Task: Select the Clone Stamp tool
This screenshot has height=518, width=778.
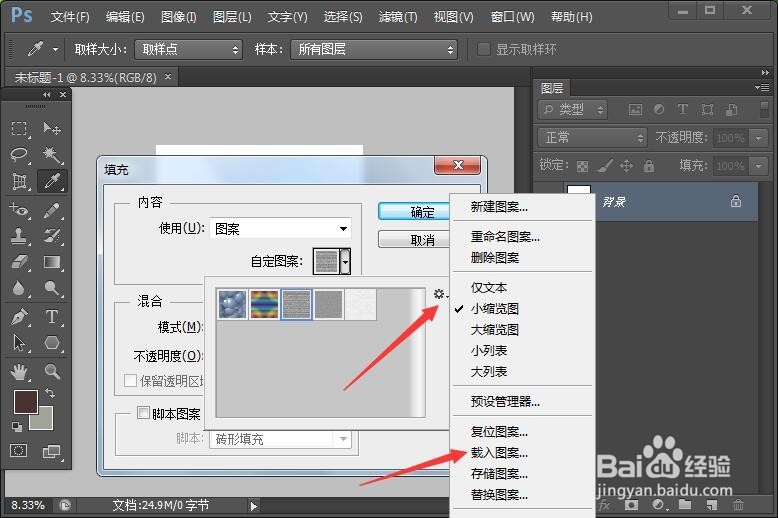Action: pos(19,236)
